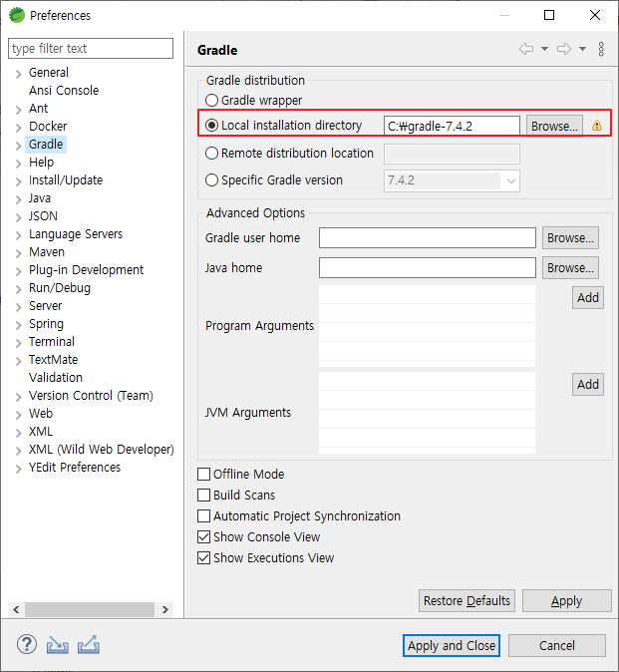
Task: Click the export preferences icon
Action: (89, 644)
